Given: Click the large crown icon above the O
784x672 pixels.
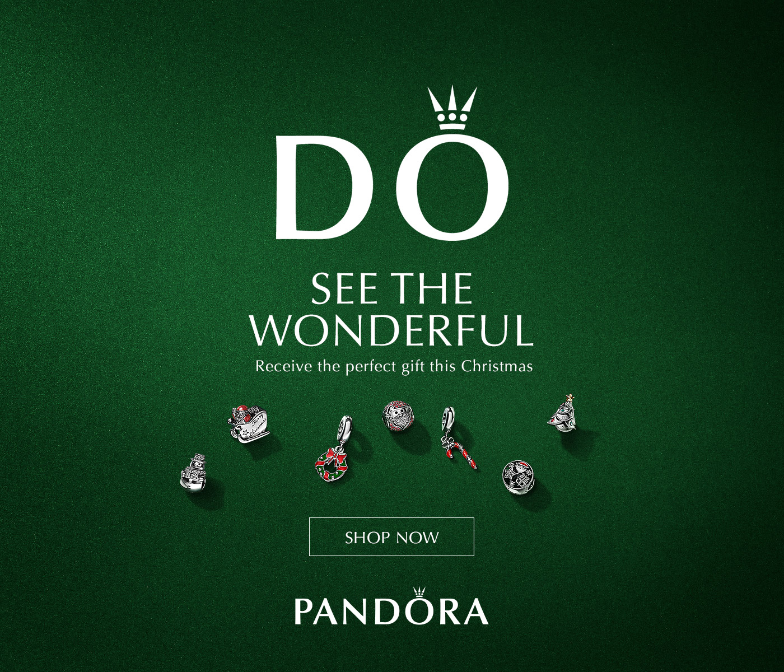Looking at the screenshot, I should (452, 109).
